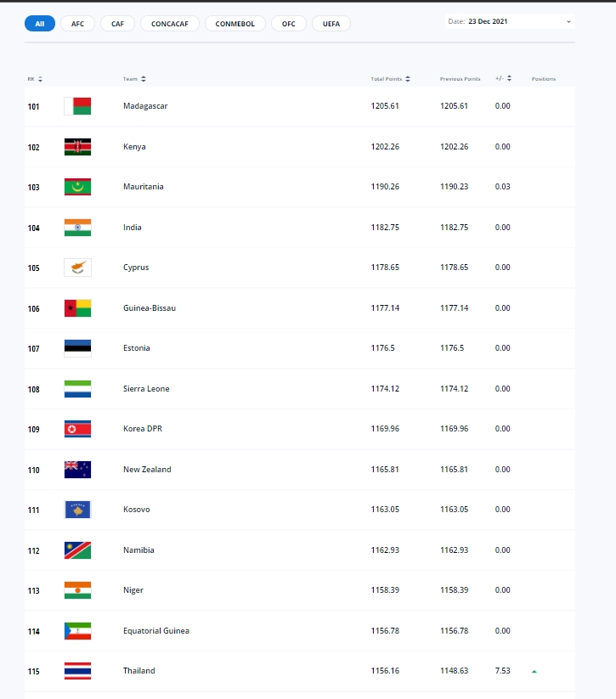Image resolution: width=616 pixels, height=699 pixels.
Task: Open the Date 23 Dec 2021 dropdown
Action: 510,21
